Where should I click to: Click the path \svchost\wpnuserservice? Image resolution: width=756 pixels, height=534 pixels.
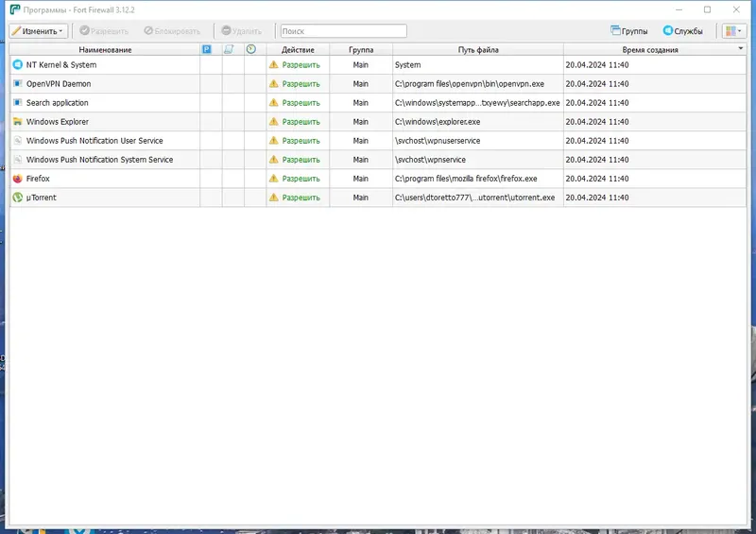[438, 141]
